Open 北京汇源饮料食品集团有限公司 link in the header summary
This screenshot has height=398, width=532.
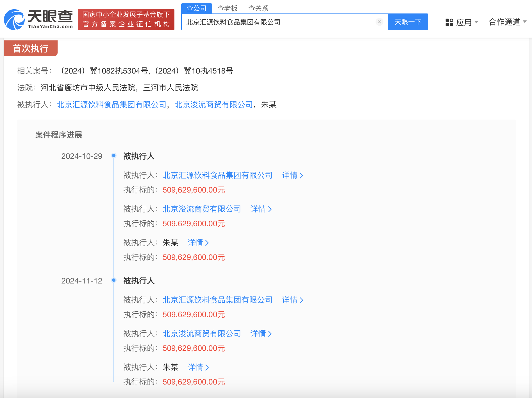[112, 105]
